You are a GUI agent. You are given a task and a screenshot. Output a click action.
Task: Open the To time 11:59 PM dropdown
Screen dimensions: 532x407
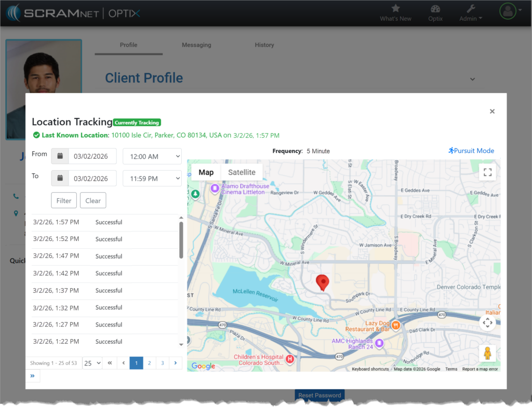click(x=152, y=179)
